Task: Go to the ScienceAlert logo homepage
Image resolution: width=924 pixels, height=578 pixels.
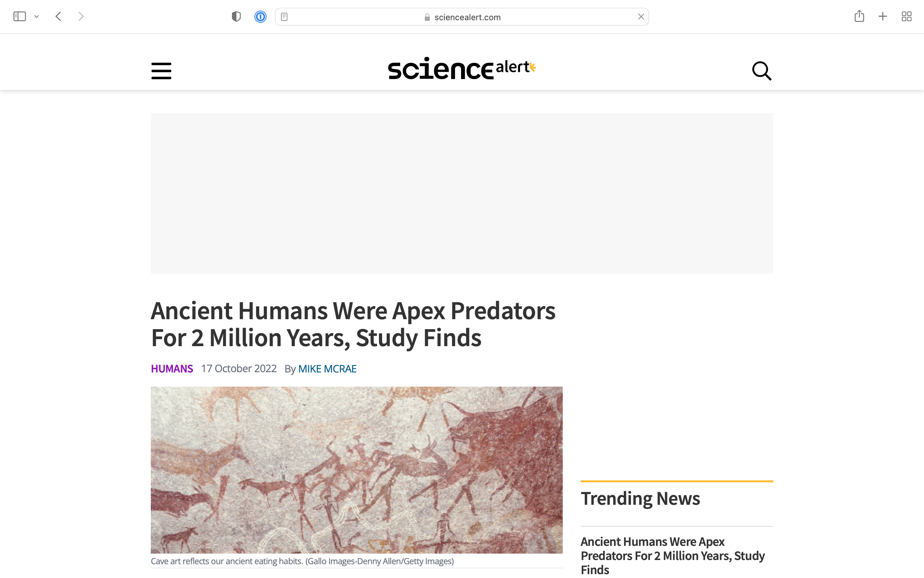Action: coord(462,68)
